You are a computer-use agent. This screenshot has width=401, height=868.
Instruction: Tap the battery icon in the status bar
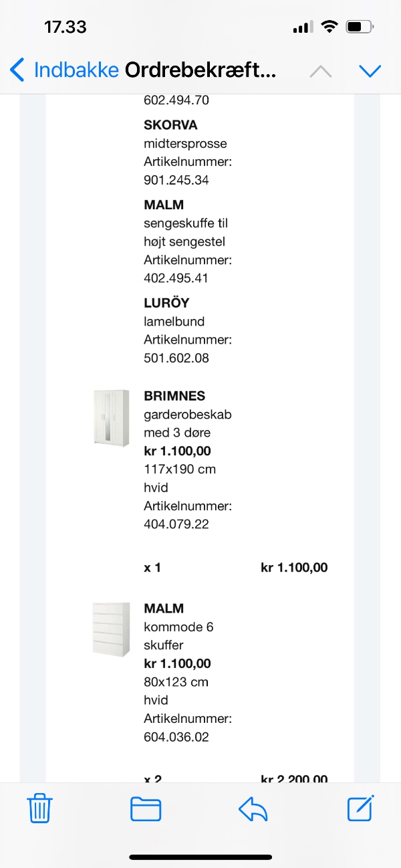click(358, 26)
